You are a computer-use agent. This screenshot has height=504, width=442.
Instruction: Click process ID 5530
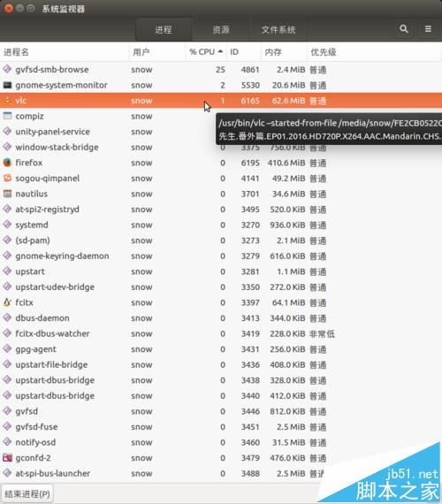coord(250,85)
